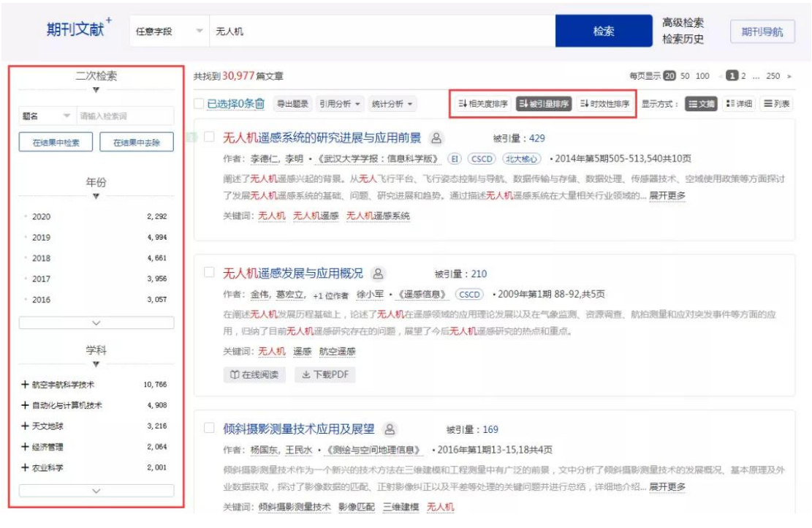Switch display mode to 详细 view
The height and width of the screenshot is (528, 812).
pyautogui.click(x=738, y=105)
